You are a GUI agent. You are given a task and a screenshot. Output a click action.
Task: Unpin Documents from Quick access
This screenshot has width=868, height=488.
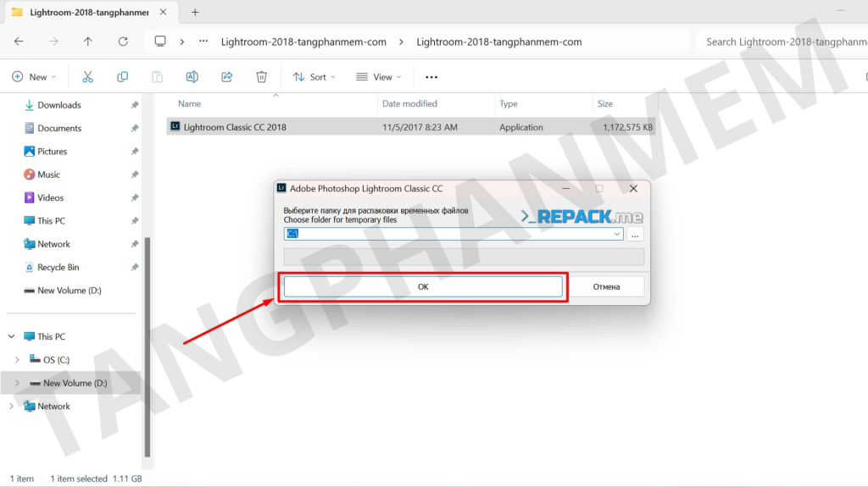pos(135,128)
